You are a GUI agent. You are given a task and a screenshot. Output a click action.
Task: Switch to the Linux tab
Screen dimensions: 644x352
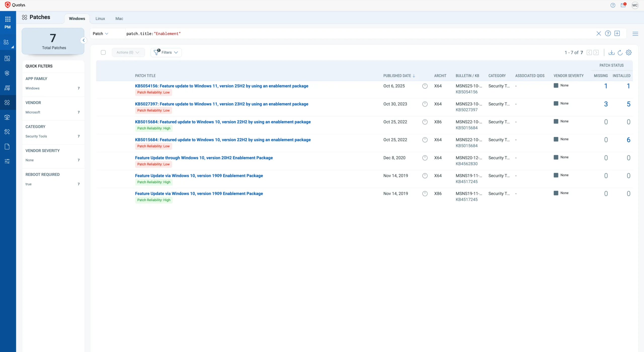[100, 19]
